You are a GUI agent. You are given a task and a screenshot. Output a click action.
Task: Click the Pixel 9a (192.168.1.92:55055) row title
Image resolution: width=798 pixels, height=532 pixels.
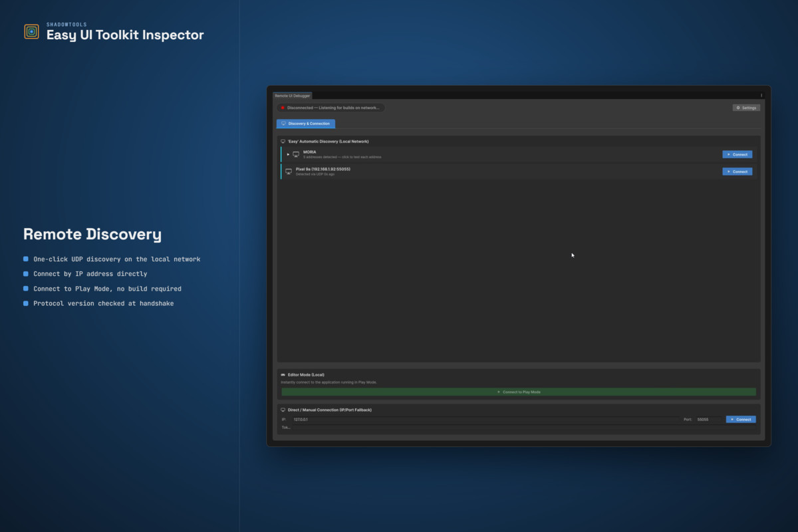[323, 169]
